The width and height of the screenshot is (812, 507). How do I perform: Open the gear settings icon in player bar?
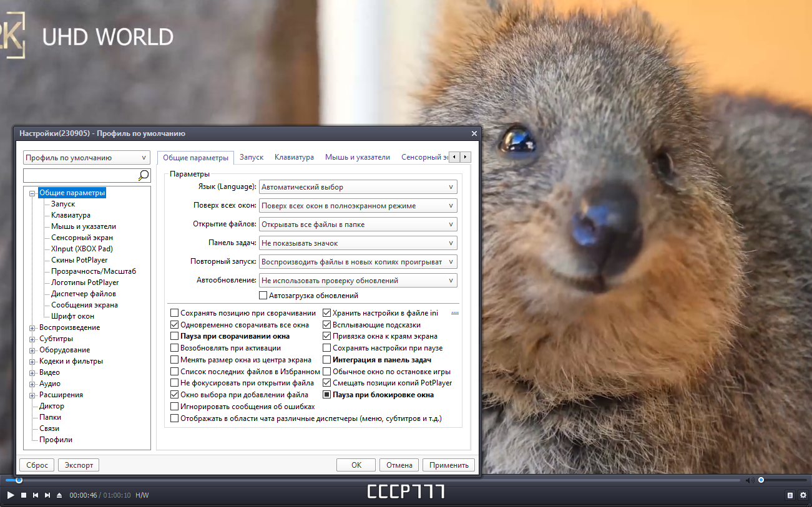point(803,495)
